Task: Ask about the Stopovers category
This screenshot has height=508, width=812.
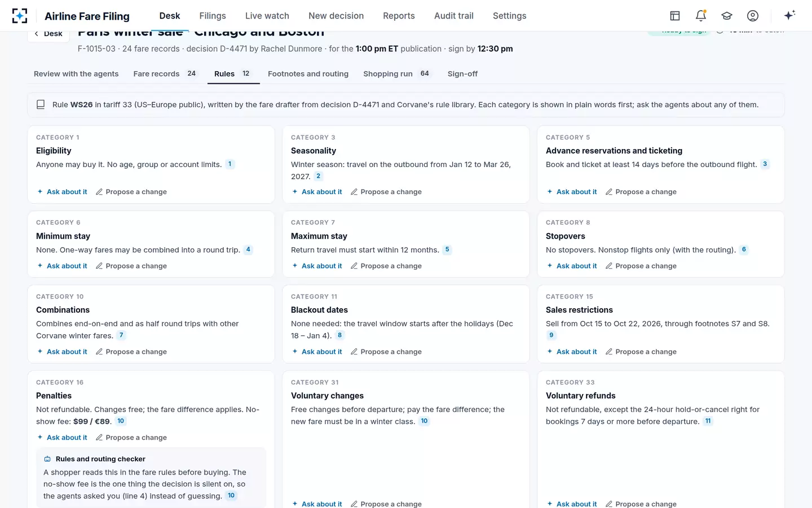Action: (572, 266)
